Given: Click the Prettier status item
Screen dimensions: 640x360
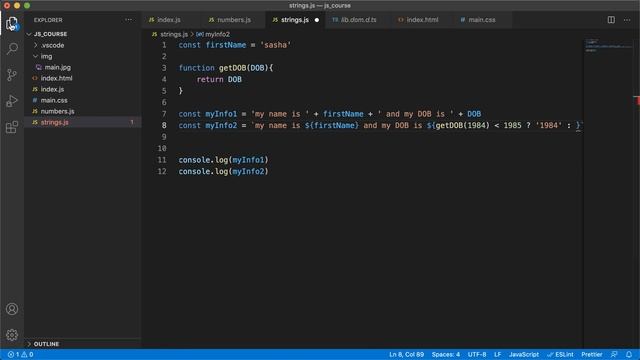Looking at the screenshot, I should click(592, 354).
